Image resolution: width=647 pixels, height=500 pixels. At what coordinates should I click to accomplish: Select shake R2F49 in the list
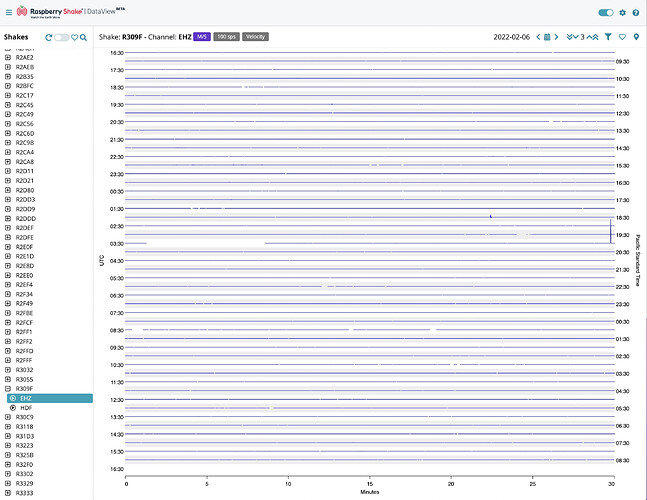24,303
